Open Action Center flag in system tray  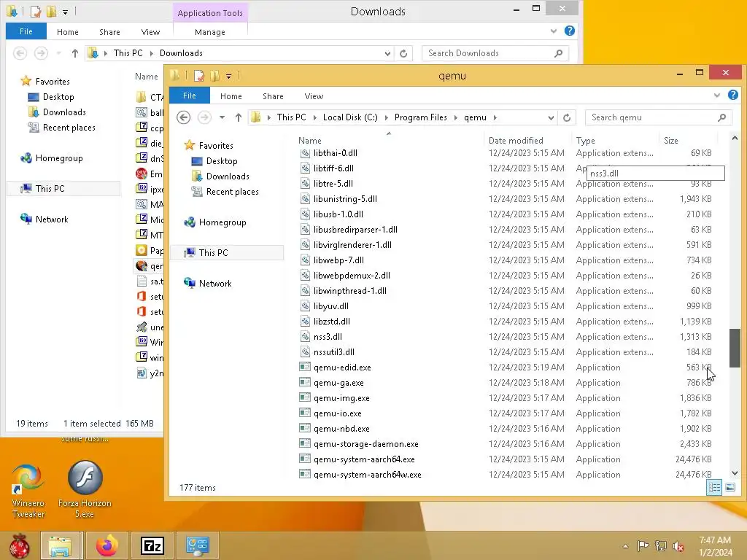coord(643,546)
